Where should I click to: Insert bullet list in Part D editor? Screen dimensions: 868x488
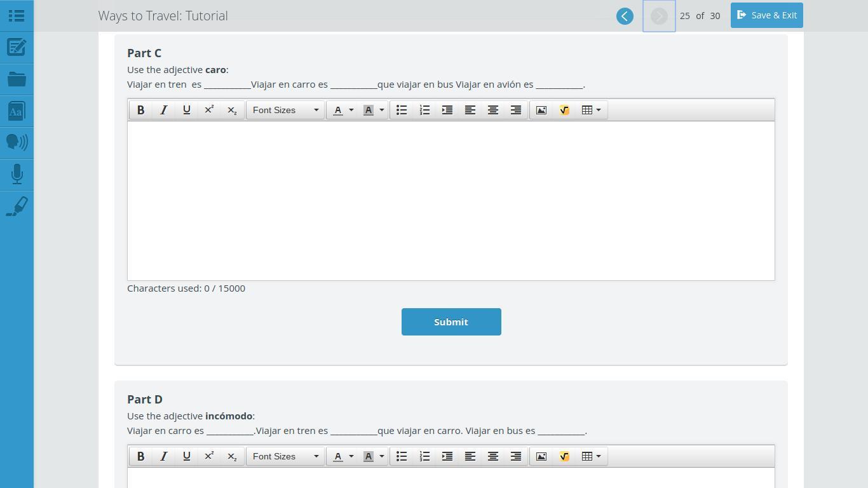click(x=402, y=456)
